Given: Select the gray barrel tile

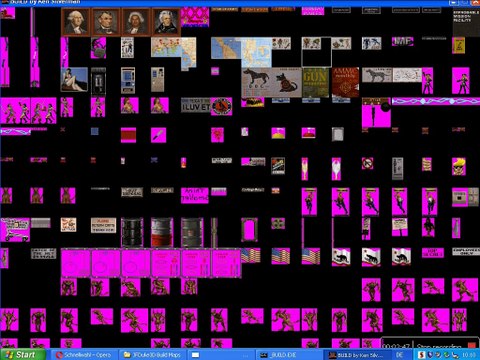Looking at the screenshot, I should pyautogui.click(x=192, y=232).
